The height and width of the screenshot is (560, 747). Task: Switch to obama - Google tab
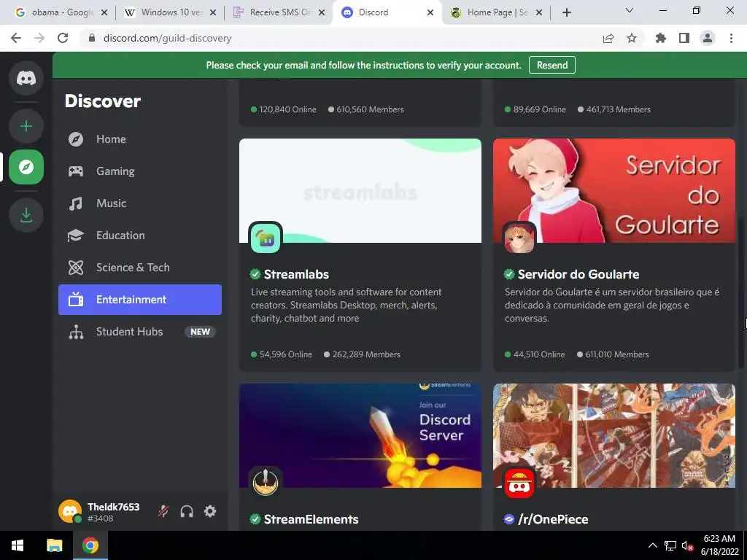pos(61,12)
